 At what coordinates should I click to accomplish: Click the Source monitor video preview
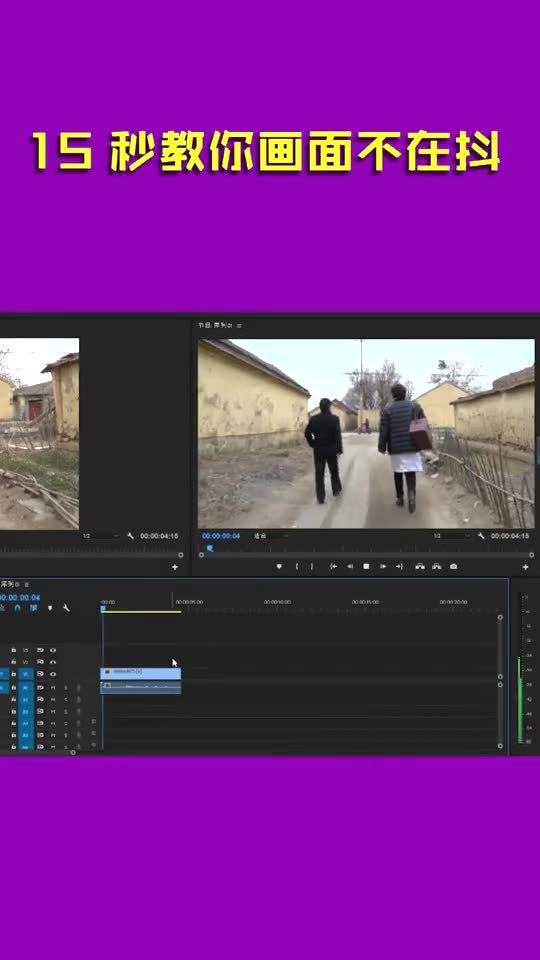[x=39, y=433]
